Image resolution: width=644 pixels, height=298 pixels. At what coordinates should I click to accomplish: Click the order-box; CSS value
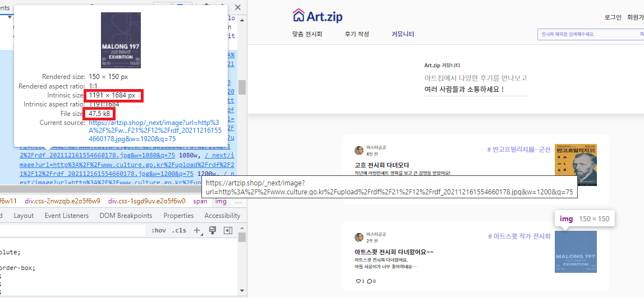17,268
